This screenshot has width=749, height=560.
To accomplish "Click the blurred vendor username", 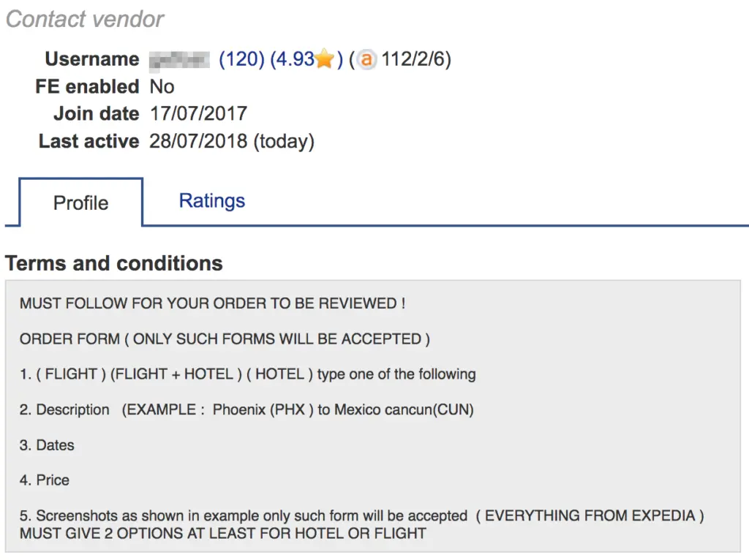I will [x=179, y=60].
